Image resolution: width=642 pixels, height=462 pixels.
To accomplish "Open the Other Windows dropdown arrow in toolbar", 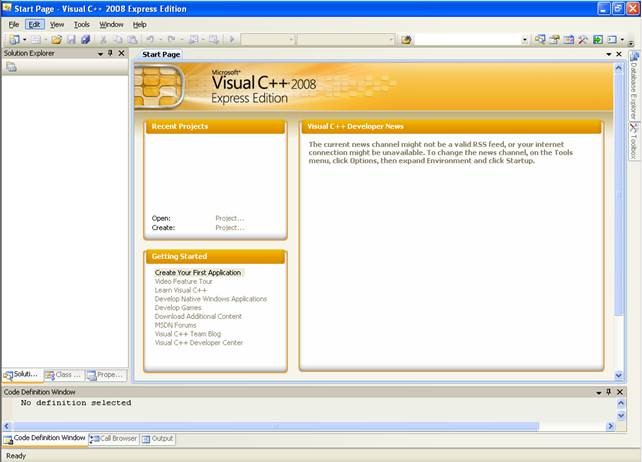I will pyautogui.click(x=622, y=40).
